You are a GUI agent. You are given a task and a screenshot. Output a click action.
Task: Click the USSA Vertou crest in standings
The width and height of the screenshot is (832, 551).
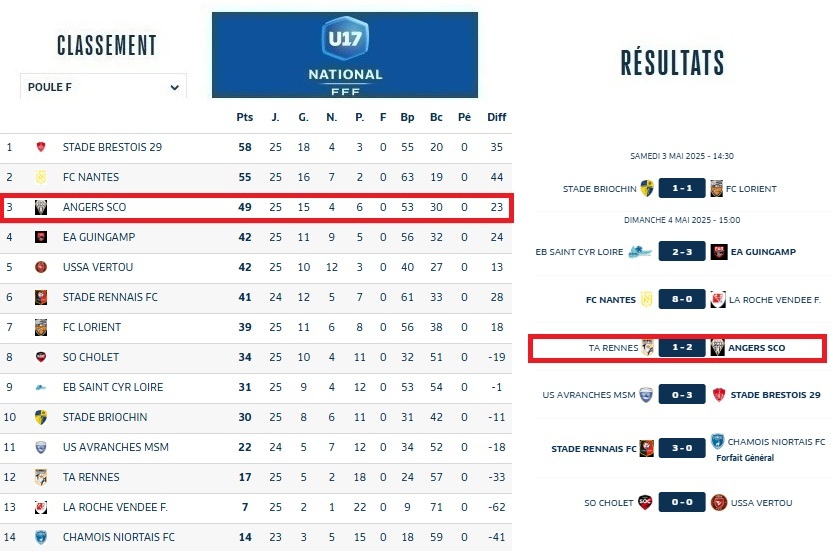pyautogui.click(x=41, y=268)
